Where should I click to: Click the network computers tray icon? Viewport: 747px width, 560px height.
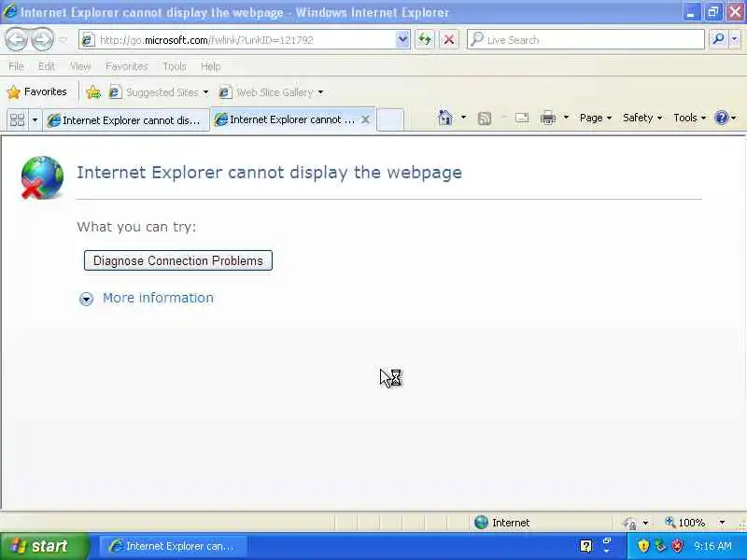coord(660,546)
